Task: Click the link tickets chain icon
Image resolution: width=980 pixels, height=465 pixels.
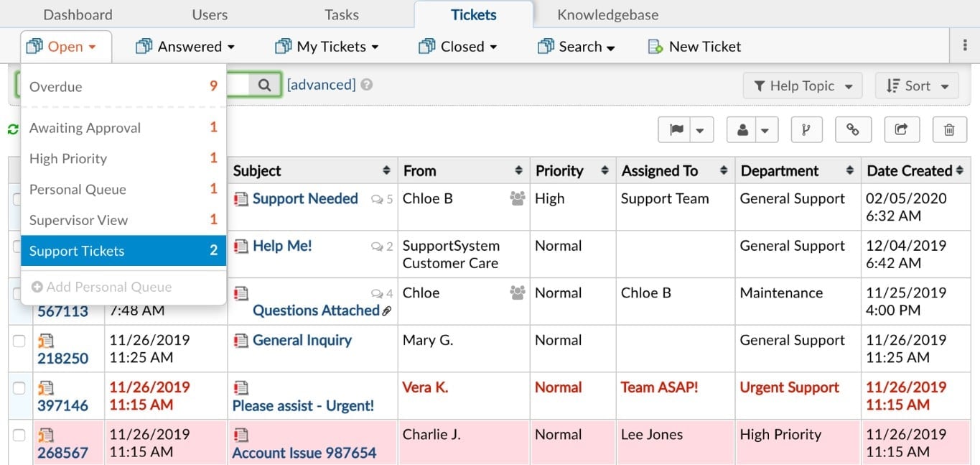Action: click(853, 129)
